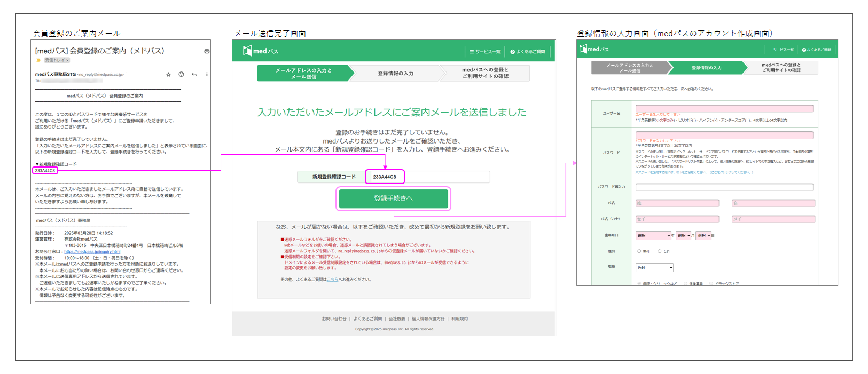Click the ユーザー名 input field
This screenshot has height=374, width=868.
pyautogui.click(x=724, y=108)
